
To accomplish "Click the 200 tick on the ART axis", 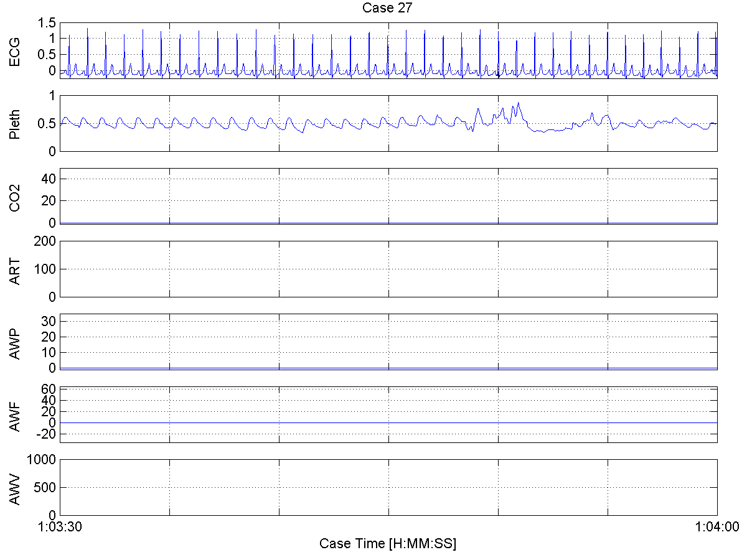I will pos(46,241).
